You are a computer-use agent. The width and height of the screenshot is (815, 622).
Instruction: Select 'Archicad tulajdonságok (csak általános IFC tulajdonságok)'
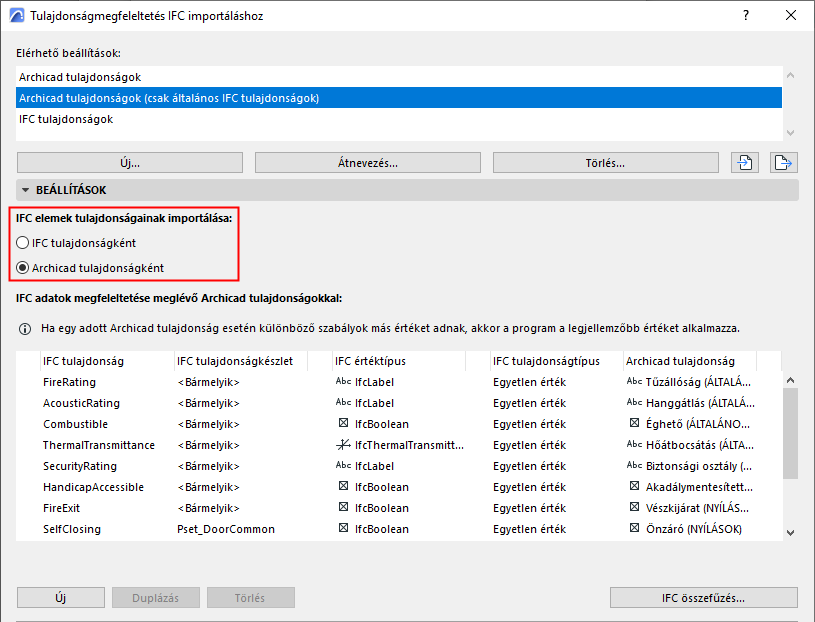coord(399,98)
